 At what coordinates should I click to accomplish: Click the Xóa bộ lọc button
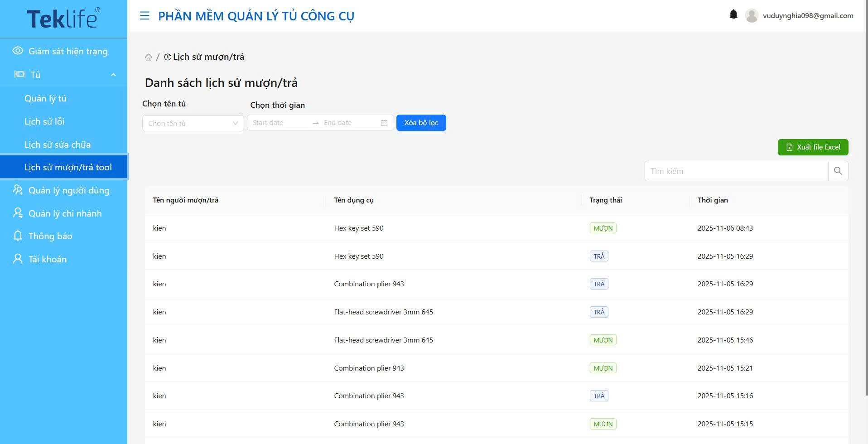(421, 123)
